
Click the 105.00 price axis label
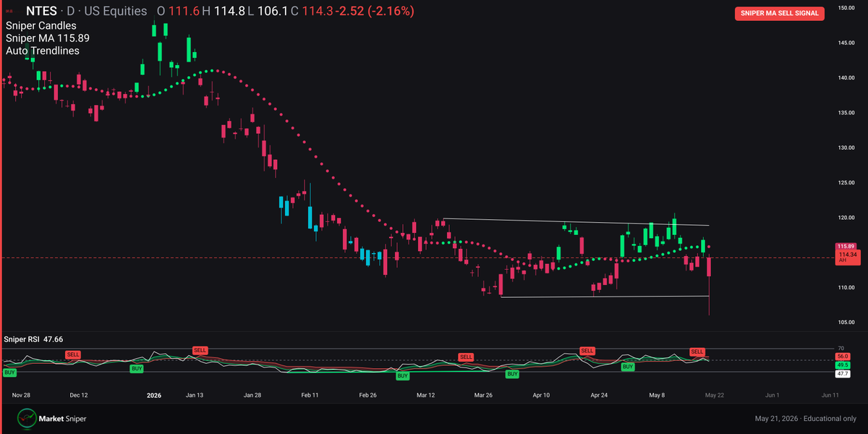(848, 323)
